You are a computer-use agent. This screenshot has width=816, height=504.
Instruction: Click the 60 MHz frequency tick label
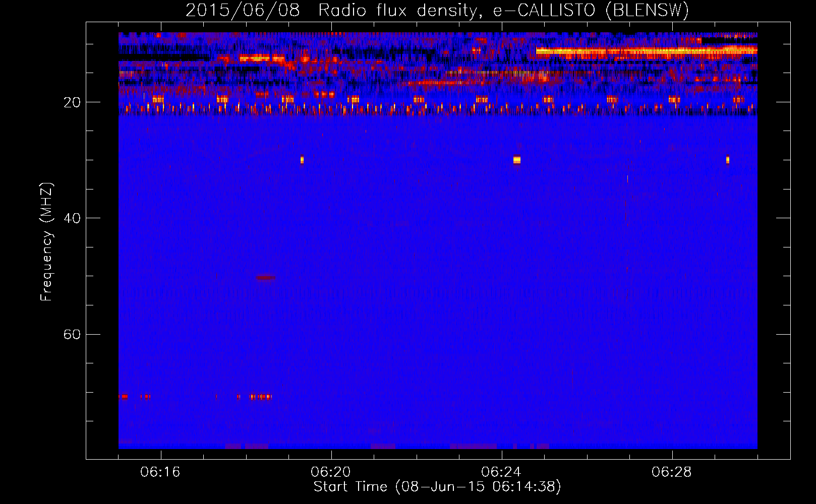coord(72,335)
